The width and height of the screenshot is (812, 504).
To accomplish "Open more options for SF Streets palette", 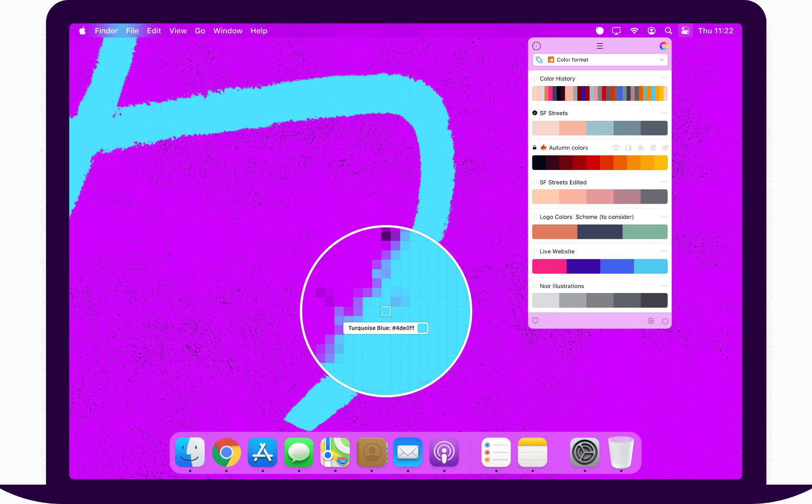I will 664,113.
